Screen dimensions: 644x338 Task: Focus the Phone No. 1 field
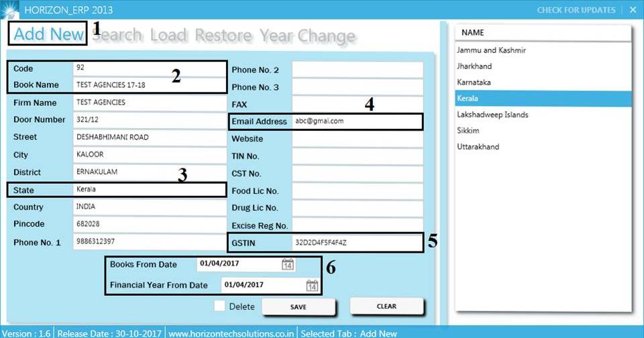(x=150, y=241)
